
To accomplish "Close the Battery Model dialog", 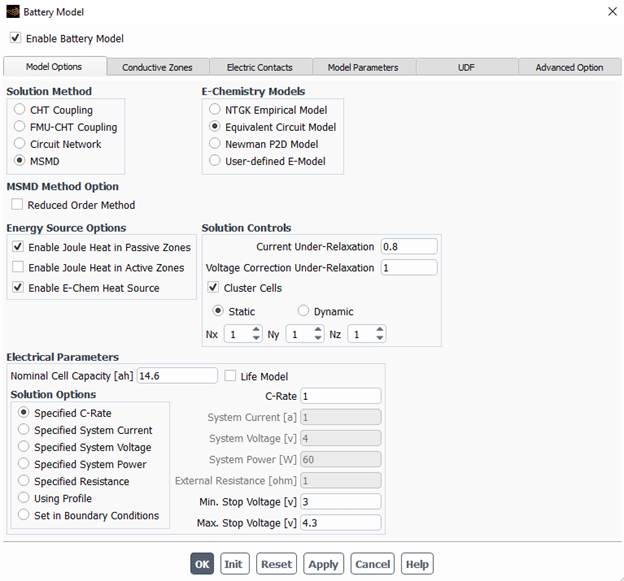I will pyautogui.click(x=611, y=12).
